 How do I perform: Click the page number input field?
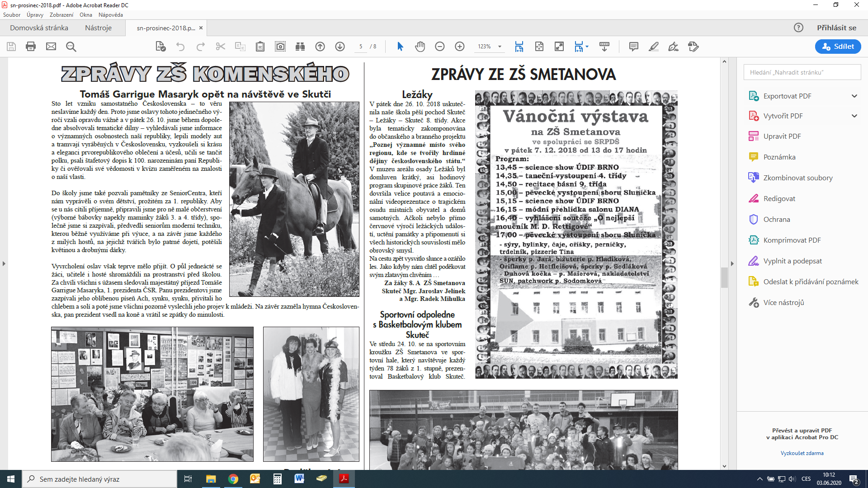click(361, 47)
